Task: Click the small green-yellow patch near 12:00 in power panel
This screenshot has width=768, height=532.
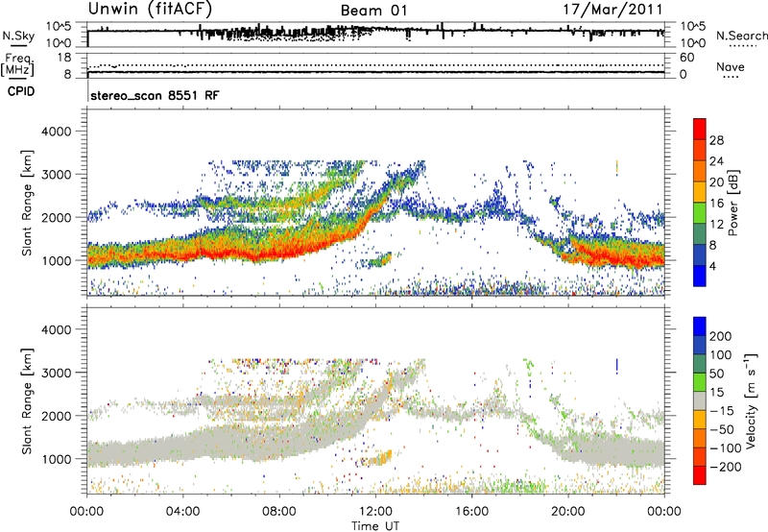Action: [379, 259]
